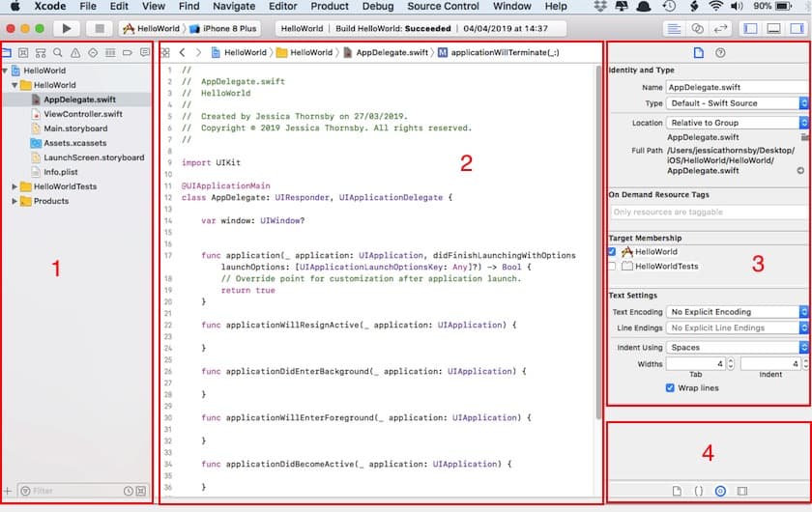Open the Report navigator

click(145, 52)
